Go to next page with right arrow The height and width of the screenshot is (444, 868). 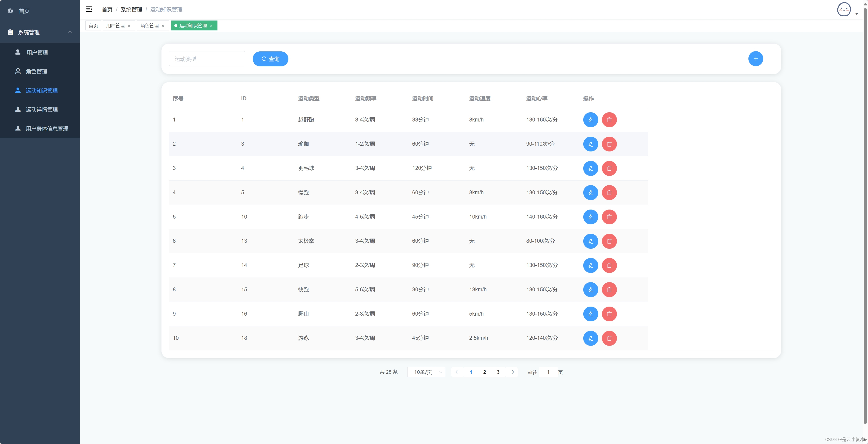click(513, 372)
